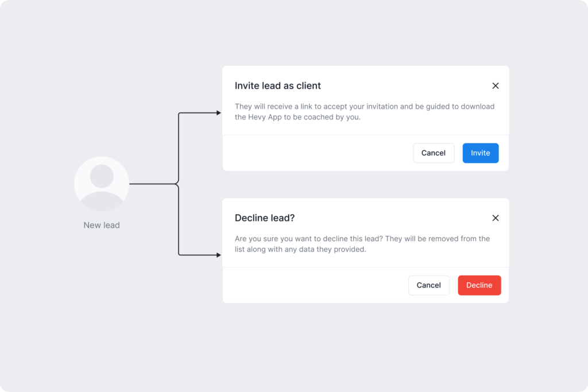Click the "Decline lead?" heading
588x392 pixels.
point(265,218)
